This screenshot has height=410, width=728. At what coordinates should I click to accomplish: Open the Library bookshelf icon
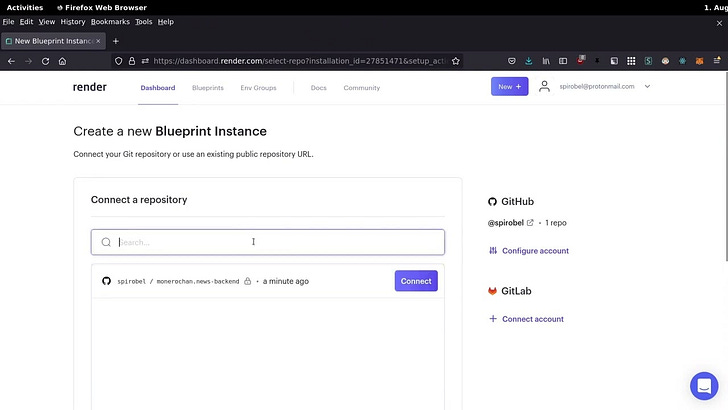546,61
